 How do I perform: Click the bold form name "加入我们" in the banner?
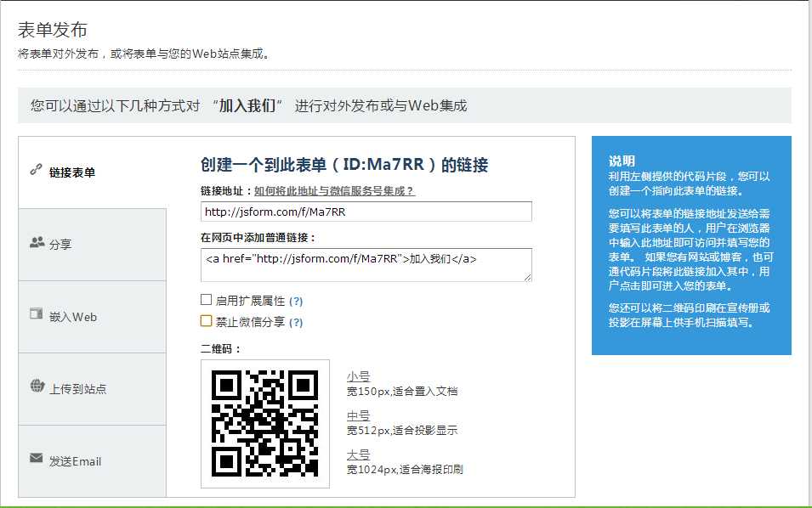coord(247,105)
